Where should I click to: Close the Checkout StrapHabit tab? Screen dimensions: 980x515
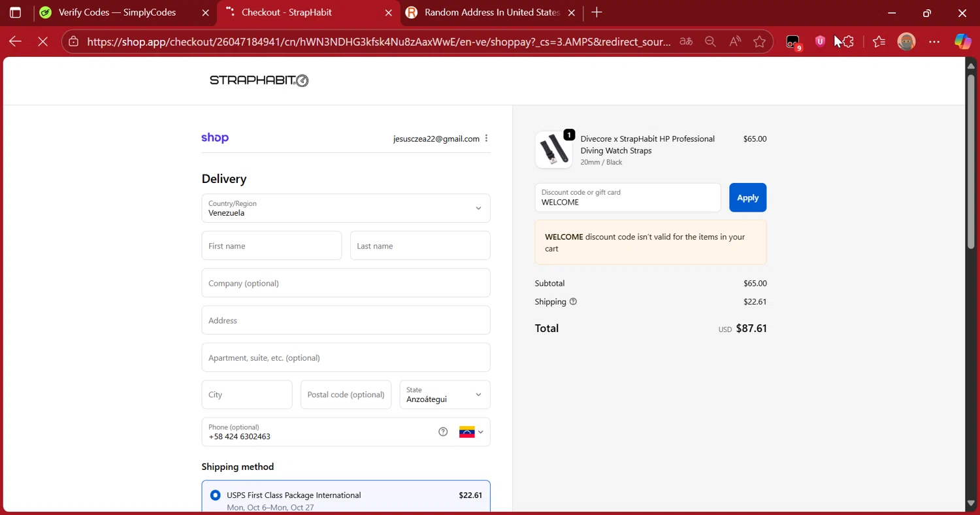388,12
